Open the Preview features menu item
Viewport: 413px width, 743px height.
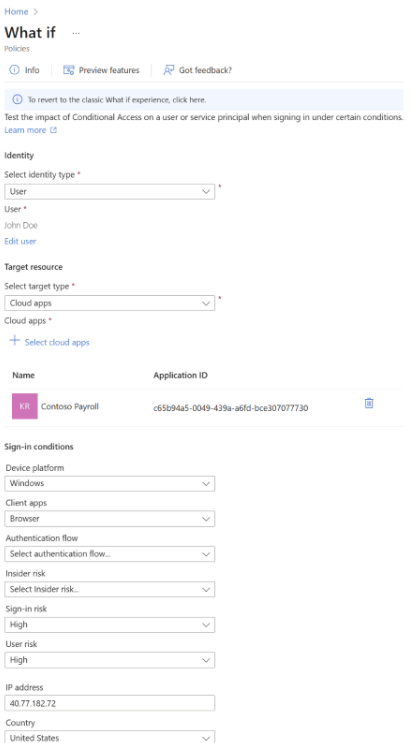[x=101, y=70]
